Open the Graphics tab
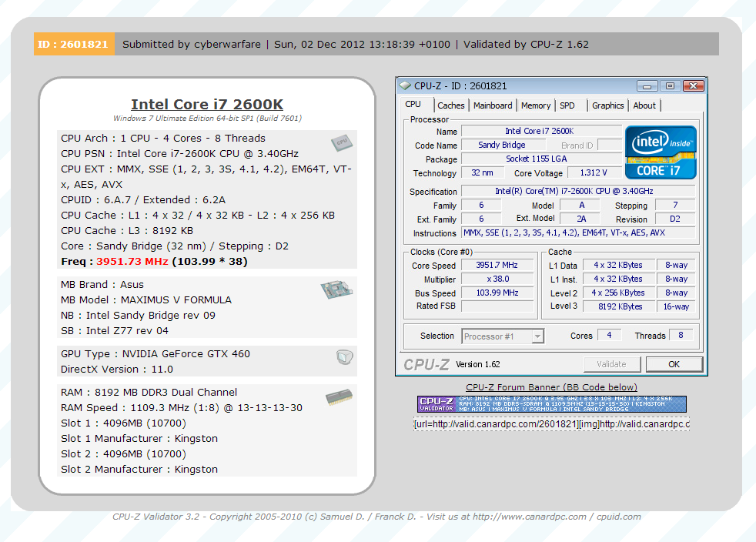This screenshot has height=542, width=756. [x=607, y=105]
